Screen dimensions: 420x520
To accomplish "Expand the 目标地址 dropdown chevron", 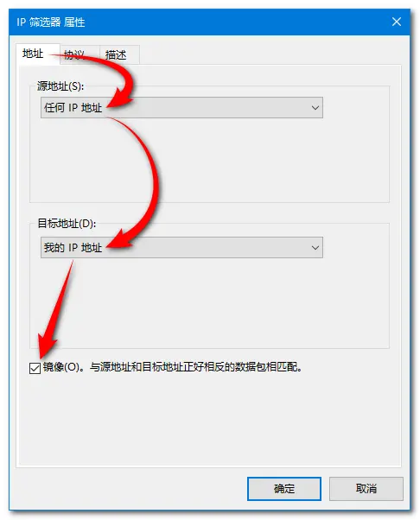I will pos(315,247).
